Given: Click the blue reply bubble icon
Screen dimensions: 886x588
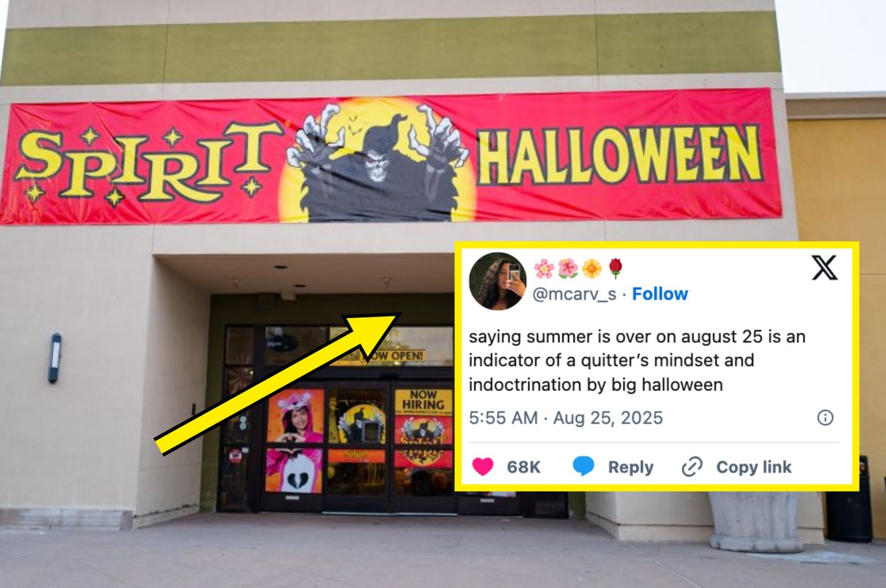Looking at the screenshot, I should [583, 467].
